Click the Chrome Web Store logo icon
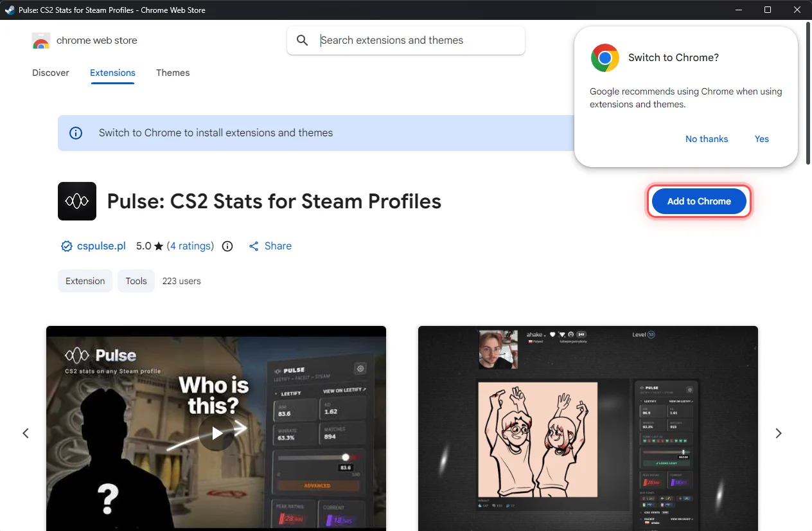Image resolution: width=812 pixels, height=531 pixels. coord(41,40)
